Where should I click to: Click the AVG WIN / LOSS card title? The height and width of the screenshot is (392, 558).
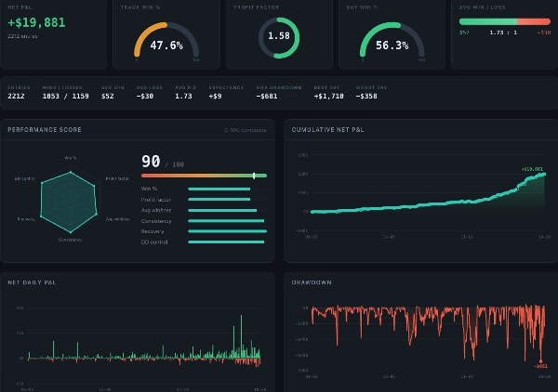tap(482, 7)
